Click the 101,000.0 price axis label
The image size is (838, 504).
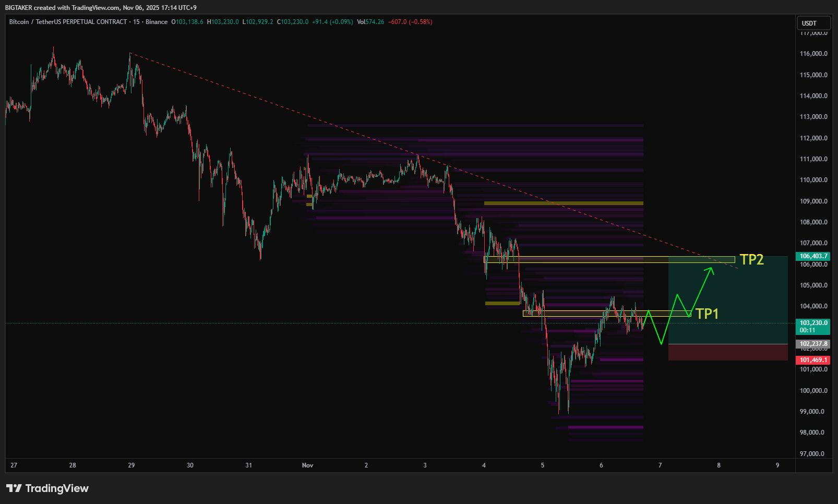click(x=813, y=369)
